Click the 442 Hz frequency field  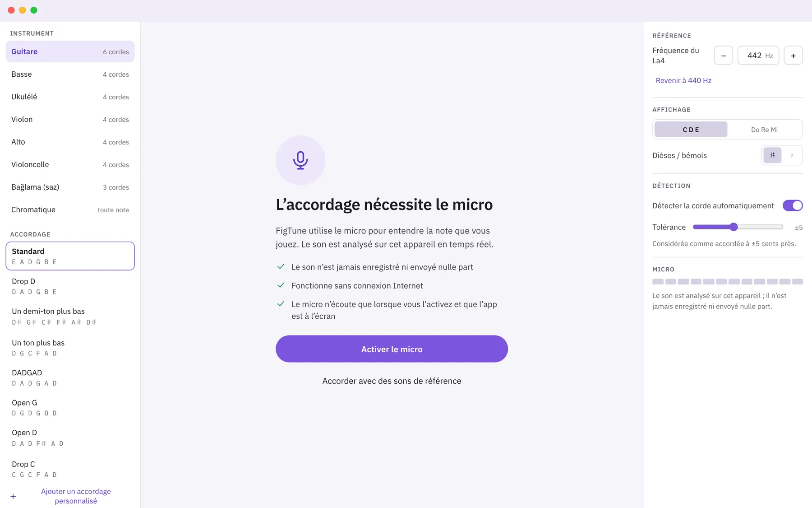coord(758,56)
